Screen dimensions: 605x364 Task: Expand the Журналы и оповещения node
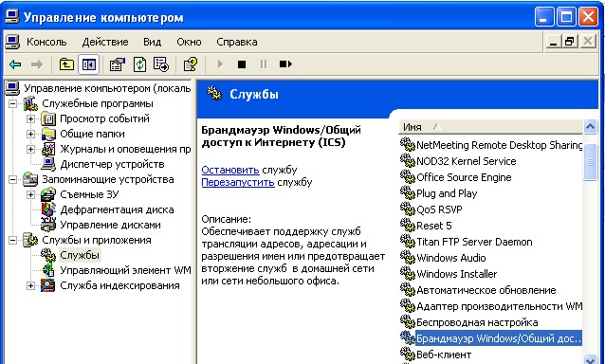(x=31, y=149)
